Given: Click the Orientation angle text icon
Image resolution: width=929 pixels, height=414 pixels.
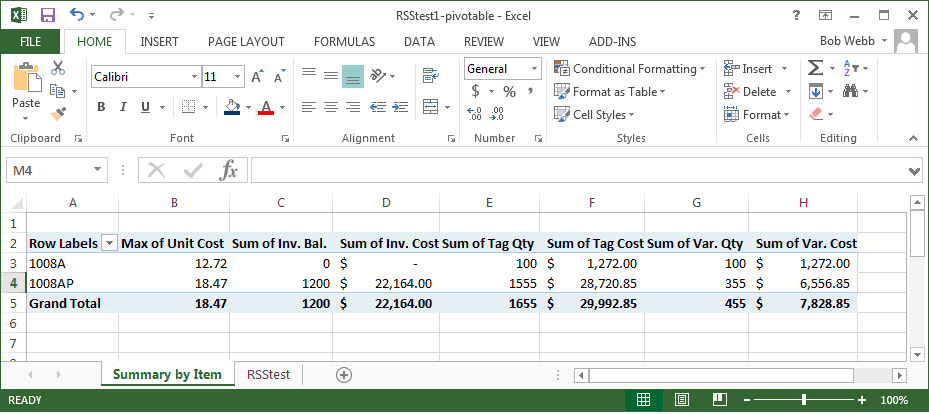Looking at the screenshot, I should [x=377, y=75].
